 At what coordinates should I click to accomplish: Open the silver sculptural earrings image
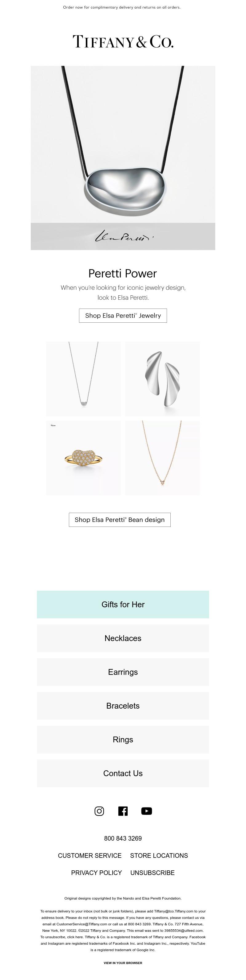[x=163, y=379]
